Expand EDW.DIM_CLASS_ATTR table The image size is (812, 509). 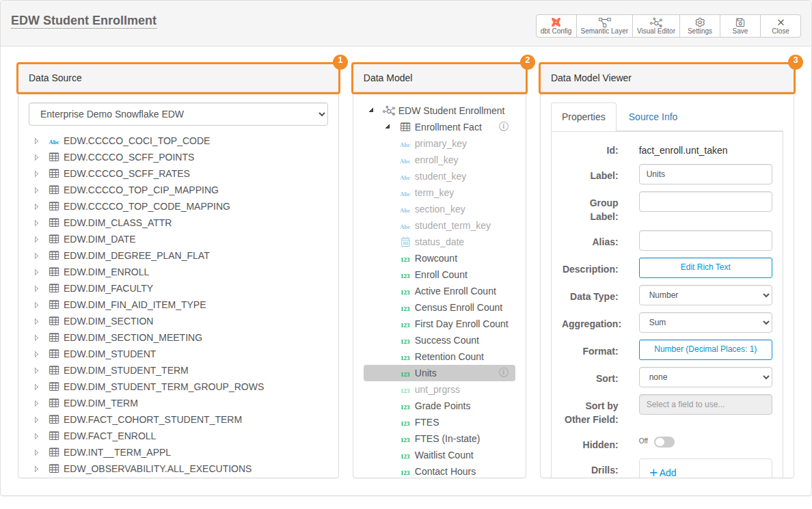point(36,223)
